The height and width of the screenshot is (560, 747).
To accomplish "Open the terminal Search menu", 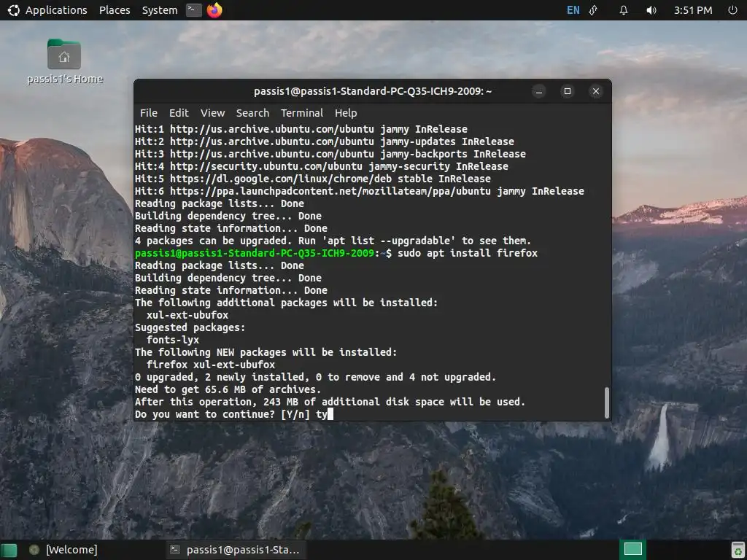I will pyautogui.click(x=252, y=113).
